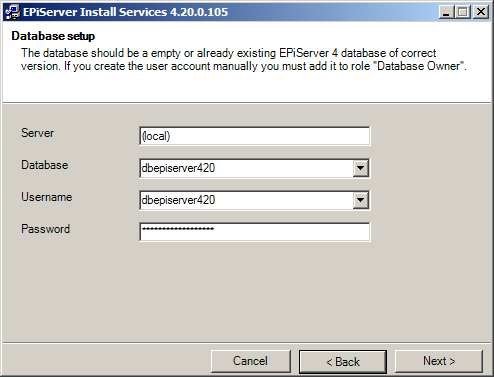Screen dimensions: 494x377
Task: Expand the Username dropdown arrow
Action: pos(360,200)
